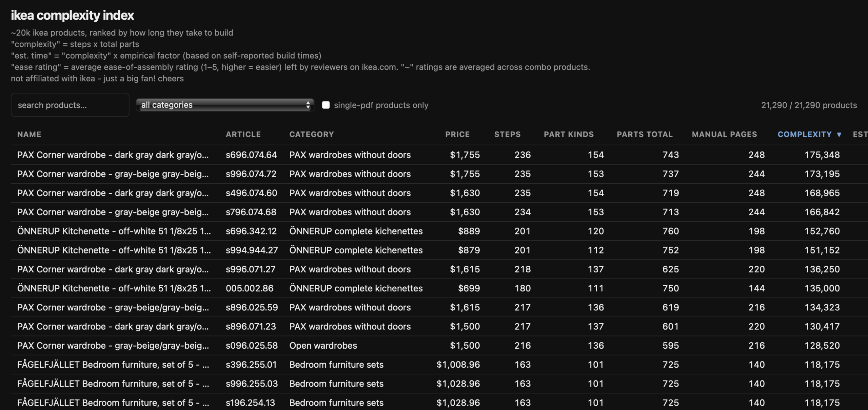Click parts total value 625

671,269
